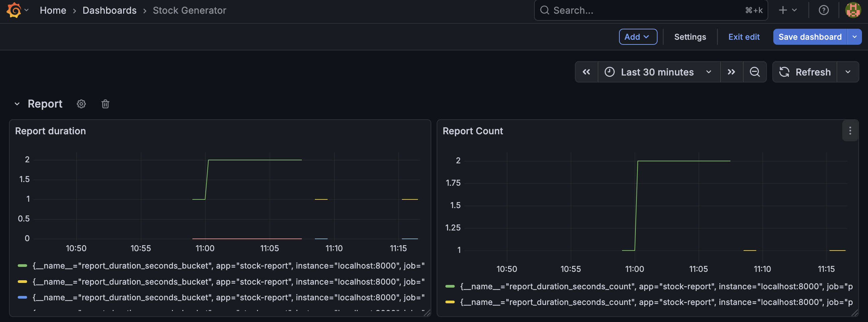Viewport: 868px width, 322px height.
Task: Shift time range backward
Action: point(586,72)
